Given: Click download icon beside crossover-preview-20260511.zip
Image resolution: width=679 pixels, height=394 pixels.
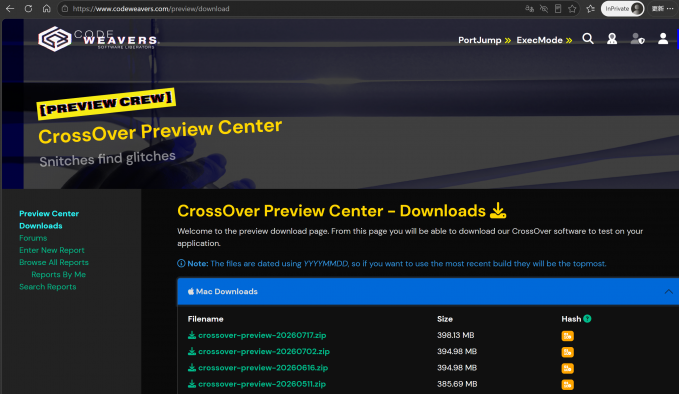Looking at the screenshot, I should pyautogui.click(x=192, y=384).
